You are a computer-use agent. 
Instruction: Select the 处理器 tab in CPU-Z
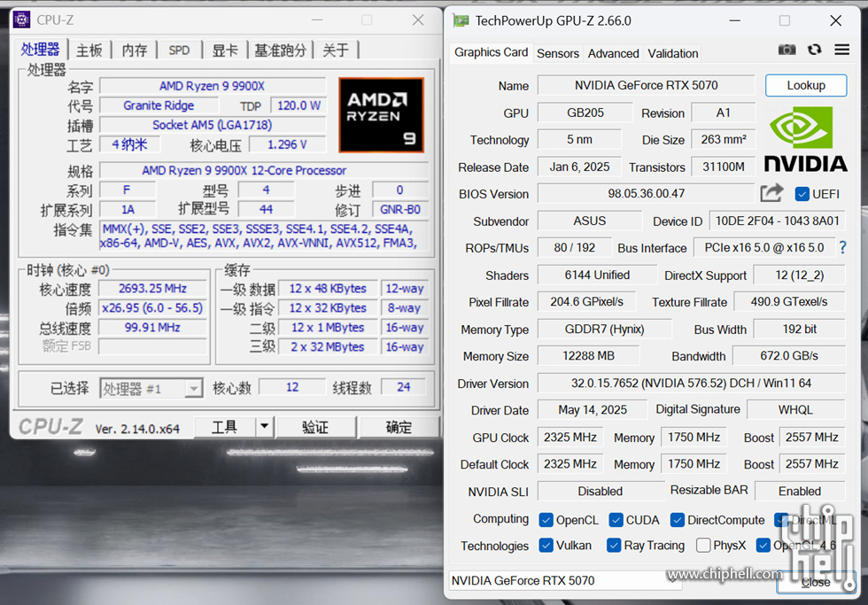click(40, 50)
